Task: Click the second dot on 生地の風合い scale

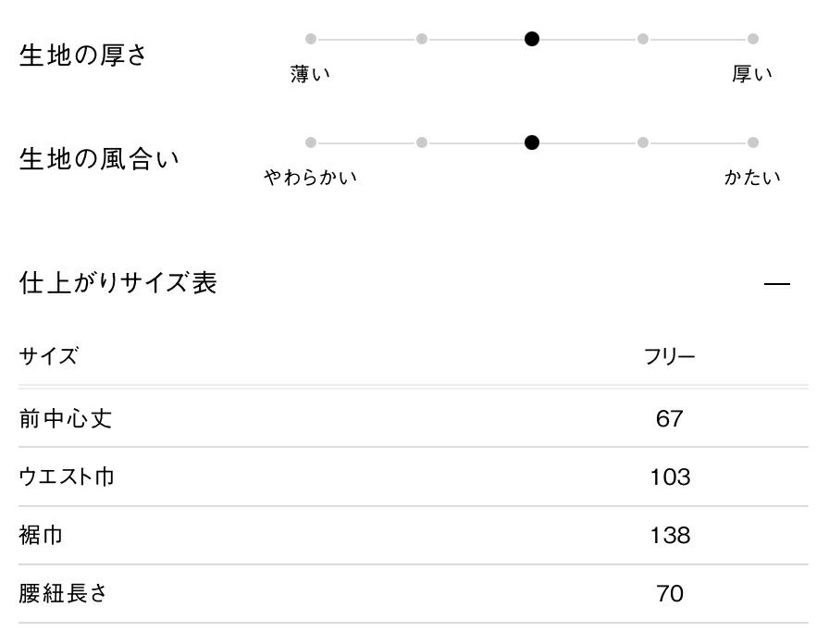Action: tap(422, 142)
